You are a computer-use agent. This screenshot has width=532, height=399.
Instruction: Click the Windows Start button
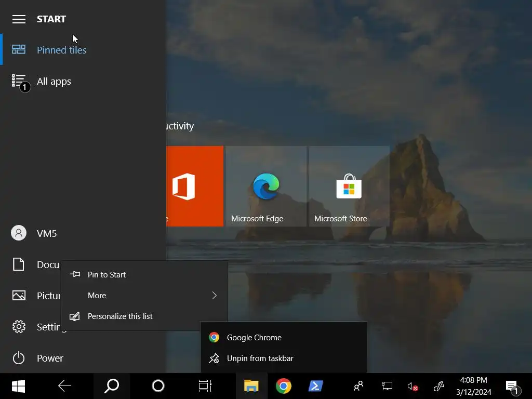point(18,386)
